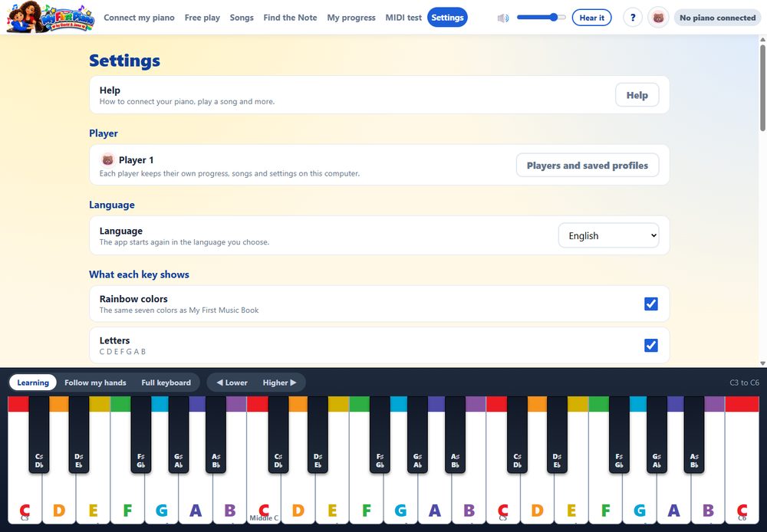
Task: Open the Connect my piano tab
Action: pyautogui.click(x=139, y=18)
